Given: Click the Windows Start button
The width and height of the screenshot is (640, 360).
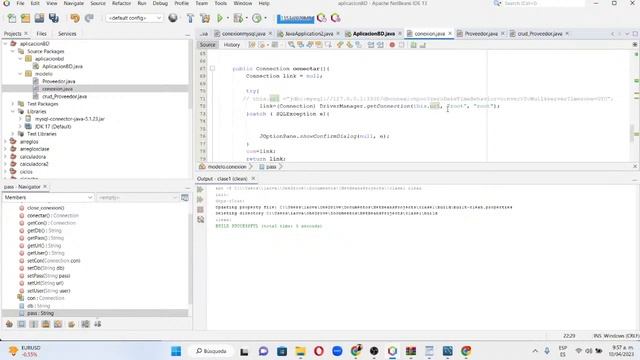Looking at the screenshot, I should tap(176, 351).
